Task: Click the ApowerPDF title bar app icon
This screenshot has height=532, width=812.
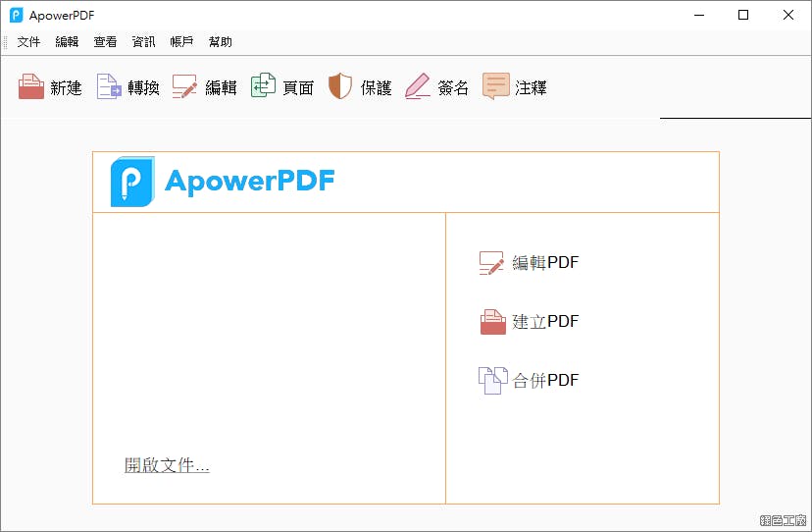Action: (17, 15)
